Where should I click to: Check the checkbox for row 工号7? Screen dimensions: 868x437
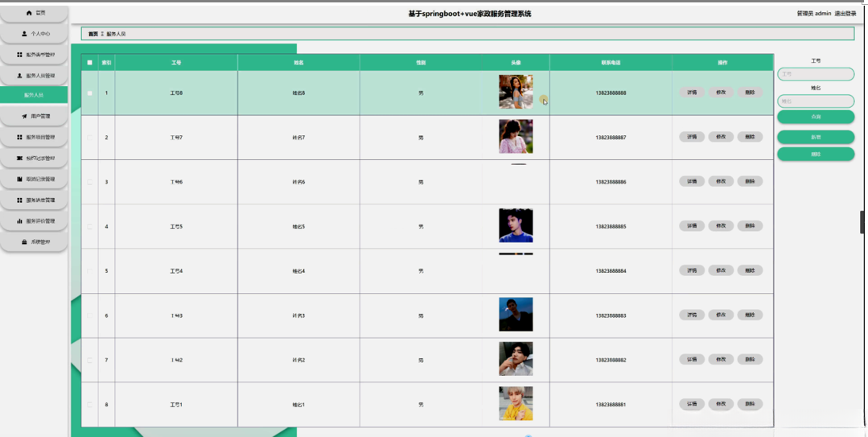click(x=89, y=138)
